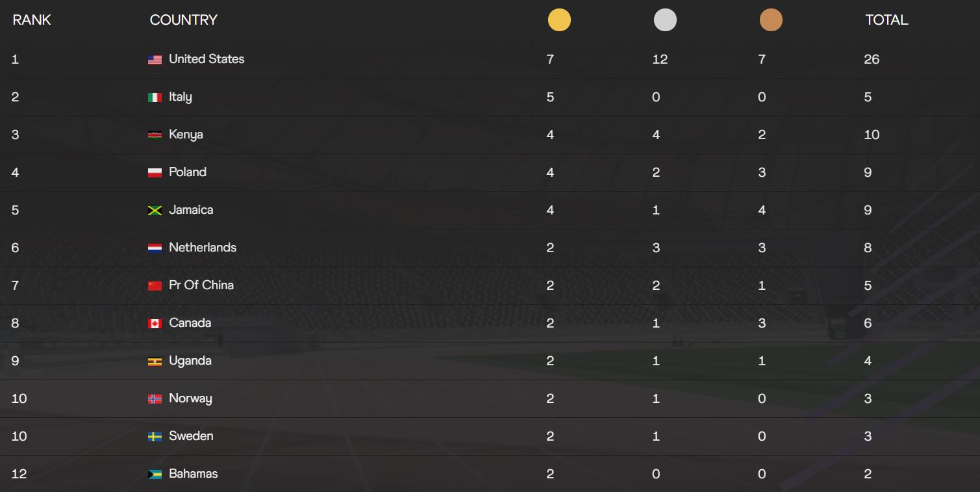Click the silver medal column icon
980x492 pixels.
pos(665,20)
